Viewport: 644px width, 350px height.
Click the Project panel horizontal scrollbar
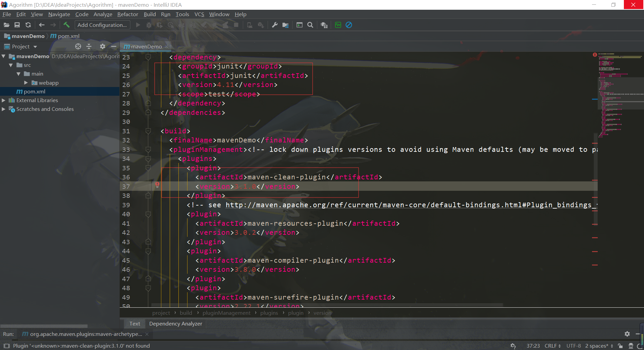44,326
